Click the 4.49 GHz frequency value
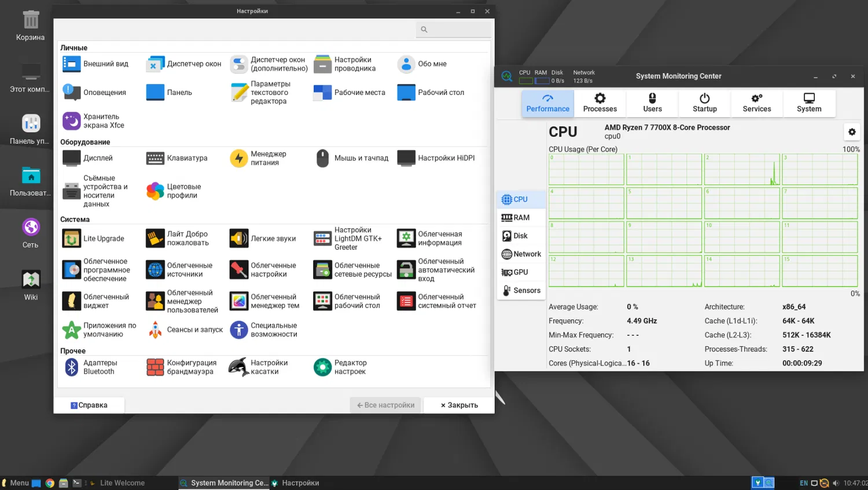 pyautogui.click(x=642, y=321)
